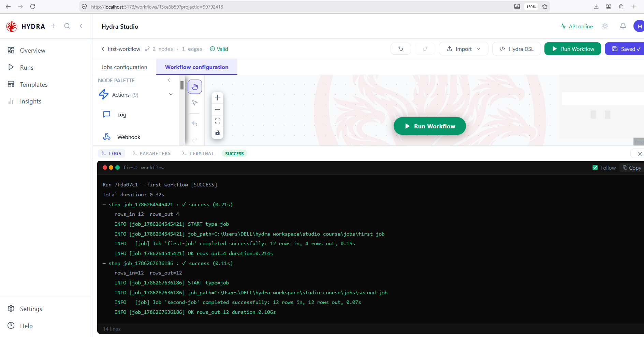Select the Workflow configuration tab
The height and width of the screenshot is (337, 644).
point(197,67)
